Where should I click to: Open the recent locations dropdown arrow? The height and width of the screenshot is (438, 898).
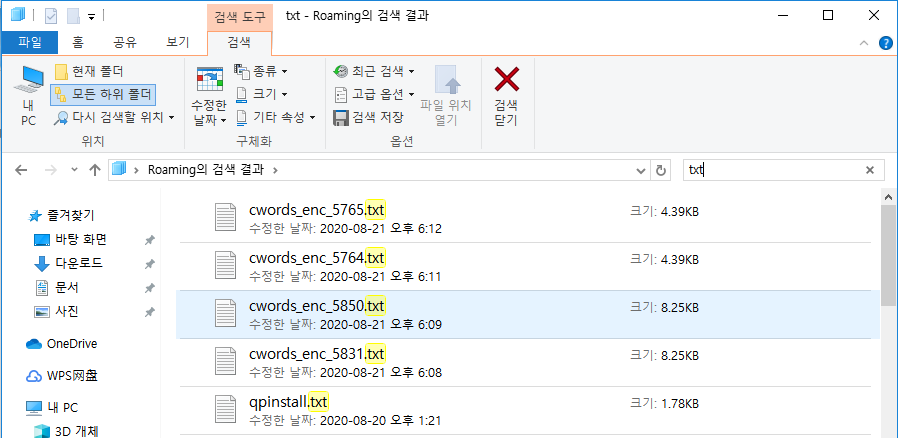point(74,170)
